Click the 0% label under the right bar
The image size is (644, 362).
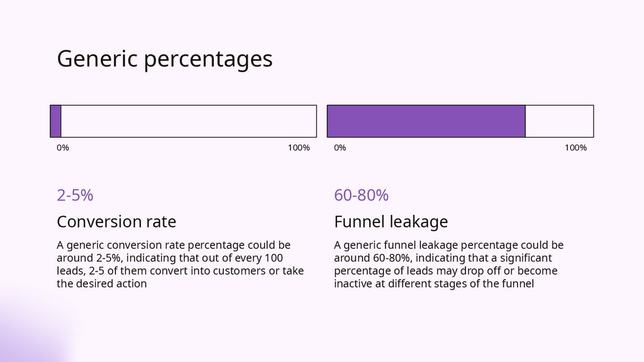340,148
